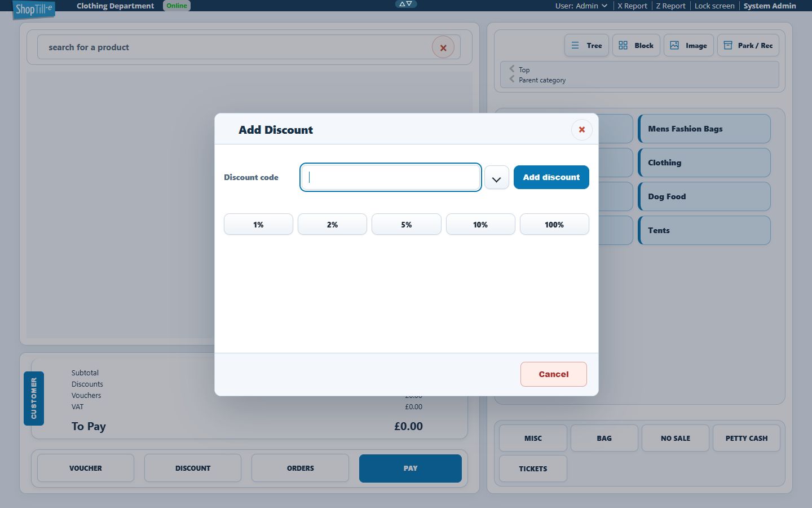Open Mens Fashion Bags category
812x508 pixels.
(704, 129)
